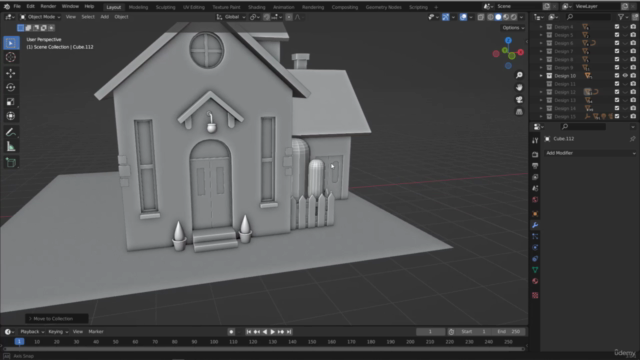Viewport: 640px width, 360px height.
Task: Enable material preview shading
Action: [506, 17]
